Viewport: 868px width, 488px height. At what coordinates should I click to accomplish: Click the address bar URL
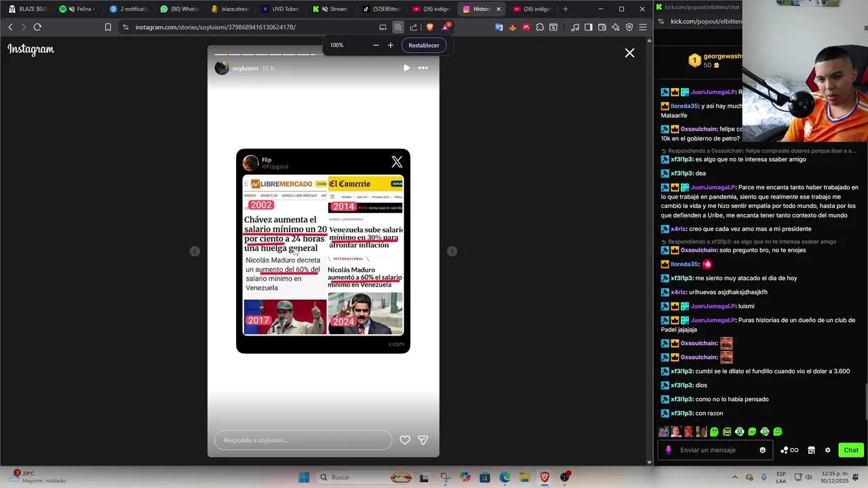click(215, 27)
